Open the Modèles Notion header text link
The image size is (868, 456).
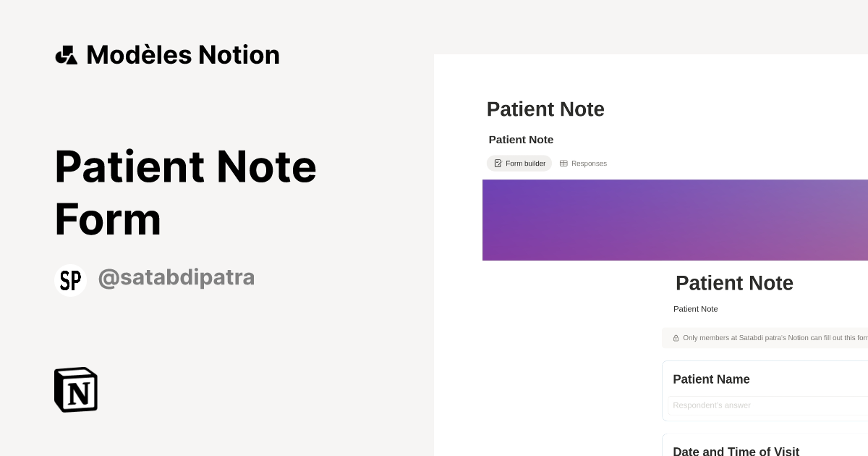pyautogui.click(x=182, y=55)
